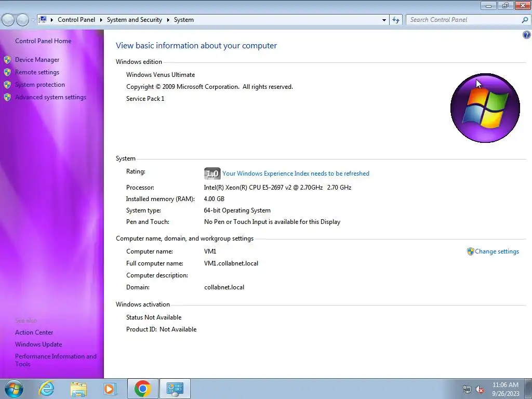
Task: Open the Windows Experience Index refresh link
Action: 296,174
